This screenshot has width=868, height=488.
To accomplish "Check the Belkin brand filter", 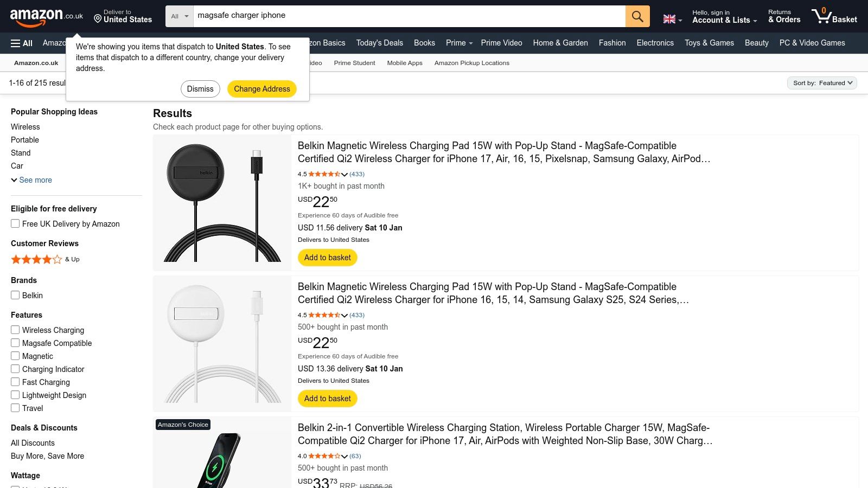I will tap(15, 295).
